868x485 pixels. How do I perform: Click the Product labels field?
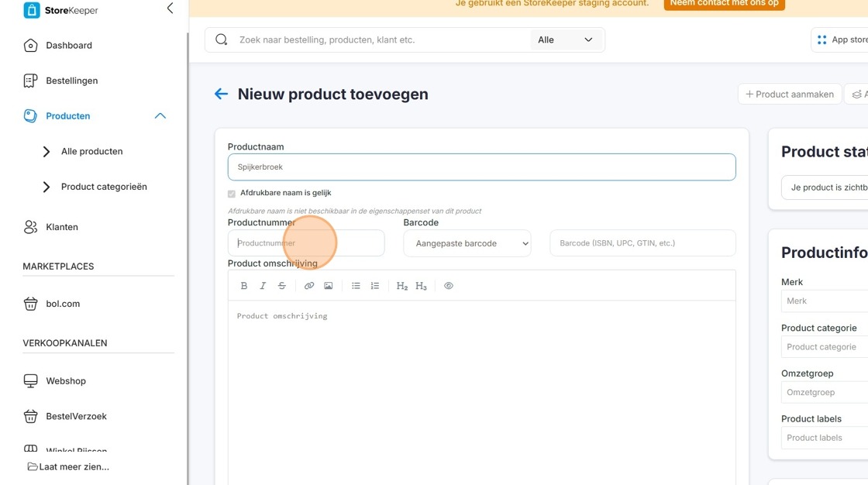(x=825, y=438)
